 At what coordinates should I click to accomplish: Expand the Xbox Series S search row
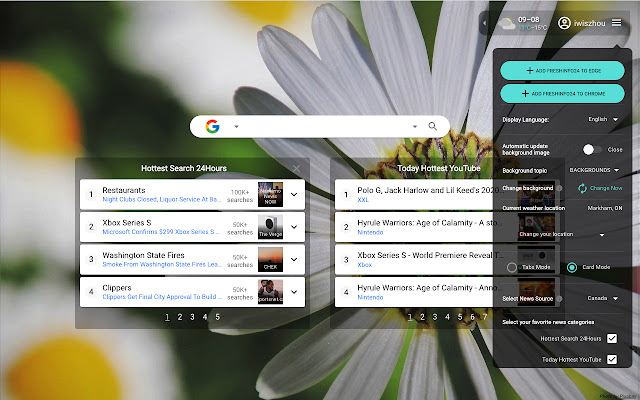coord(294,227)
